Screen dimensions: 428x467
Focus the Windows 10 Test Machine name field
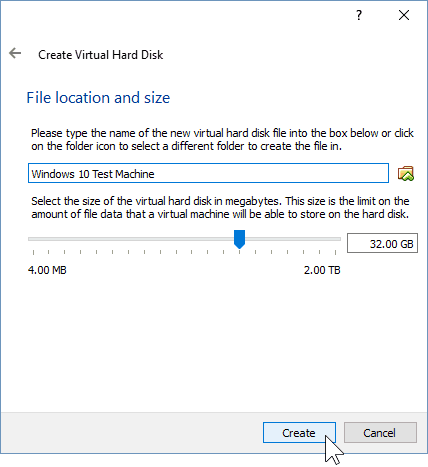click(208, 173)
